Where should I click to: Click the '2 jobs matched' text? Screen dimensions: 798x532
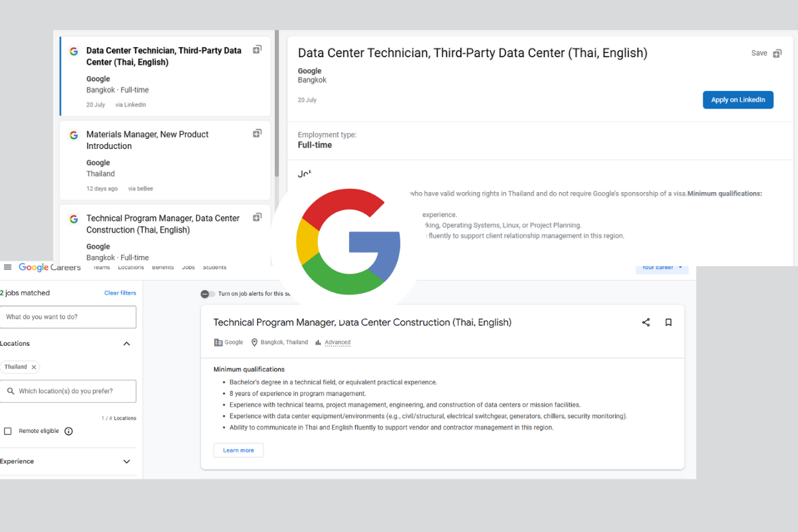coord(25,293)
